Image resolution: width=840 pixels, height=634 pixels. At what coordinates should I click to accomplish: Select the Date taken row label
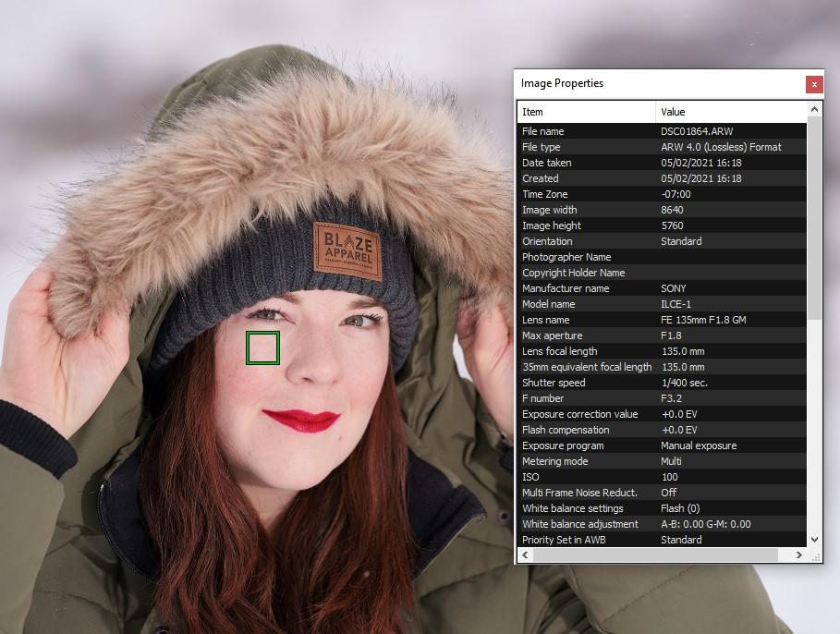click(x=546, y=163)
